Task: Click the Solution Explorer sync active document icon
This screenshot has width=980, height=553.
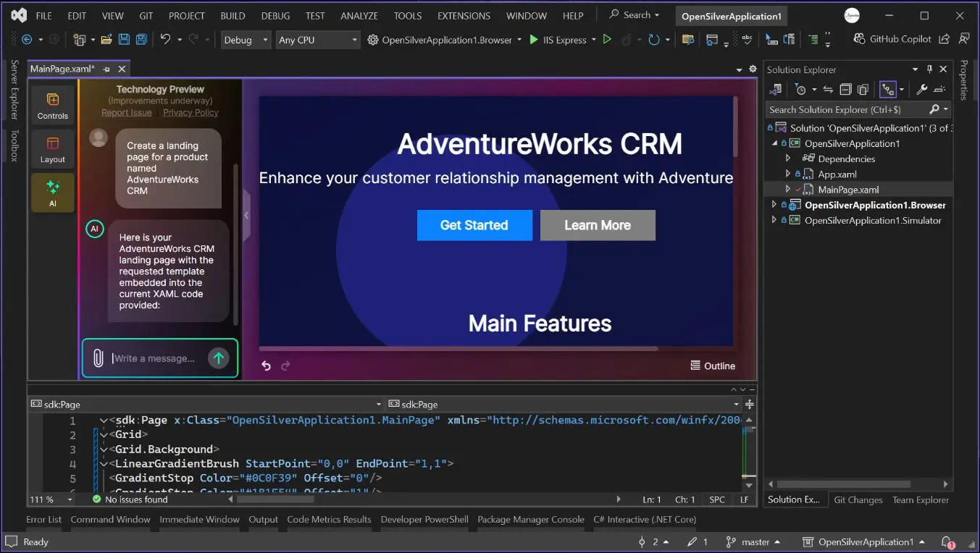Action: pyautogui.click(x=828, y=90)
